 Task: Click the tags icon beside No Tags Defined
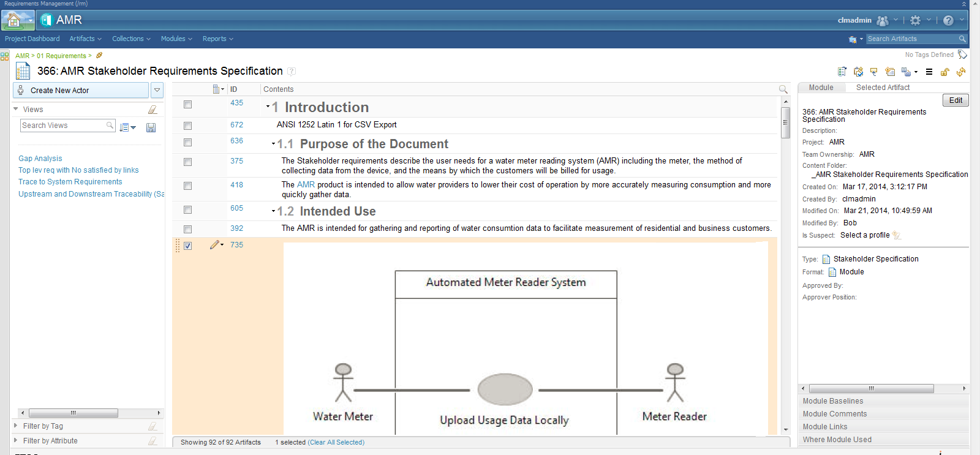click(x=962, y=55)
